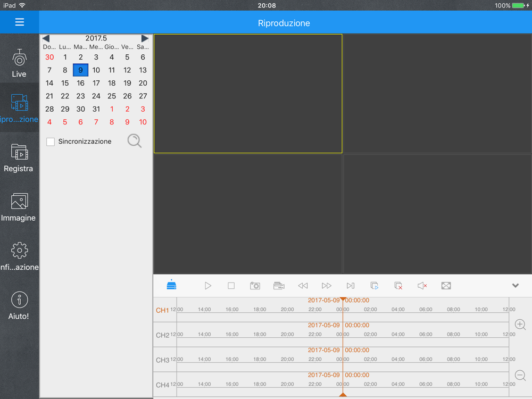Click the Riproduzione title
532x399 pixels.
click(284, 23)
